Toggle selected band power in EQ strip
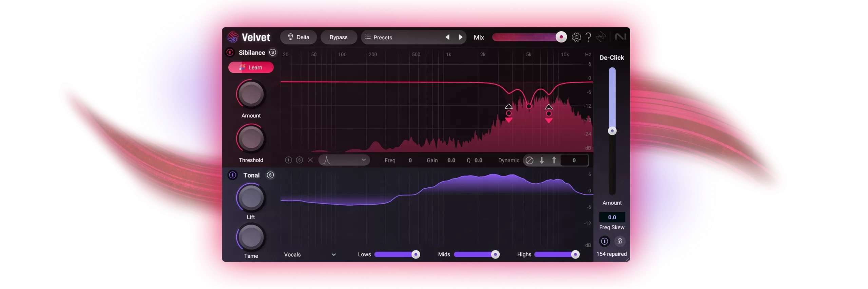The height and width of the screenshot is (289, 868). (288, 160)
